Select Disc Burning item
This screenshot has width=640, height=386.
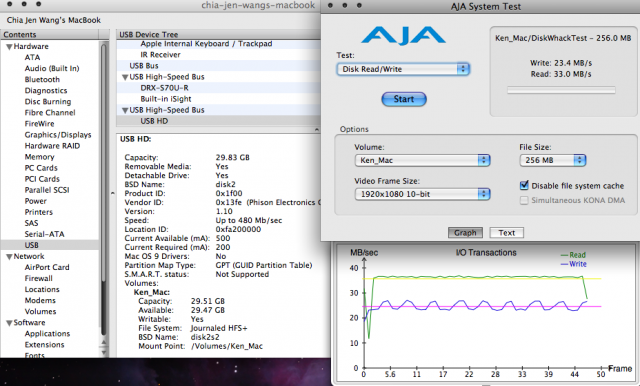point(48,102)
